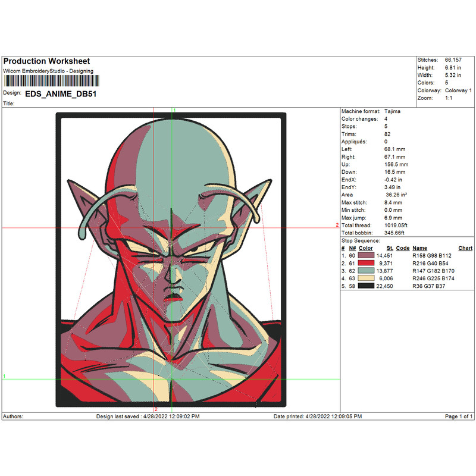
Task: Click the green marker 1 at left edge
Action: [x=4, y=377]
